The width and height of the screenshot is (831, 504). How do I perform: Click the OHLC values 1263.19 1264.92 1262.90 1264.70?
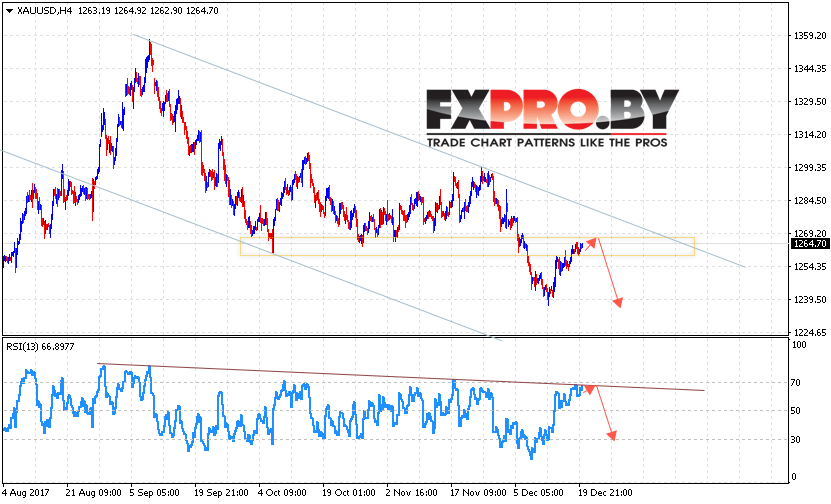148,11
